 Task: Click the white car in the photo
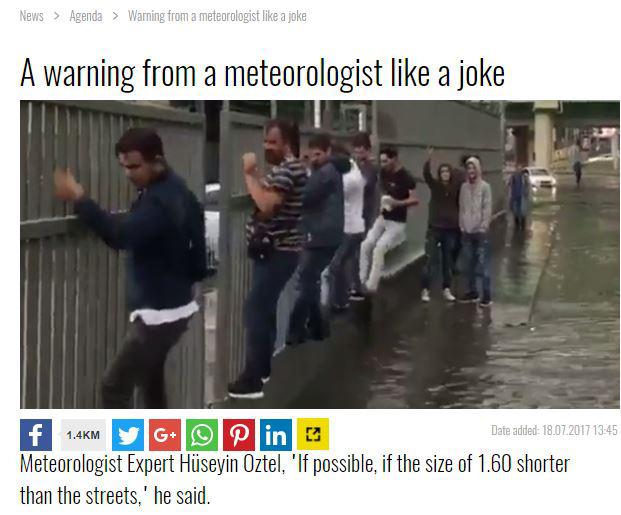coord(540,178)
